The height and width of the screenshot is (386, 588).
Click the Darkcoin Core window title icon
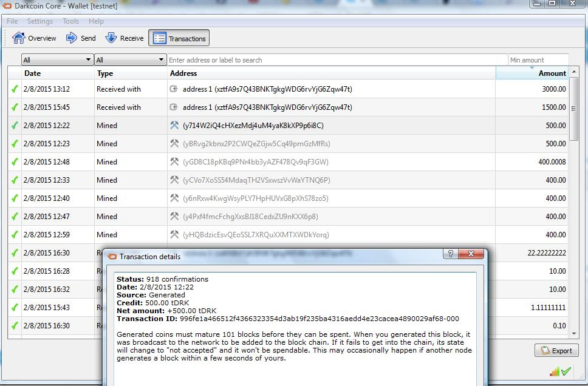pyautogui.click(x=7, y=6)
